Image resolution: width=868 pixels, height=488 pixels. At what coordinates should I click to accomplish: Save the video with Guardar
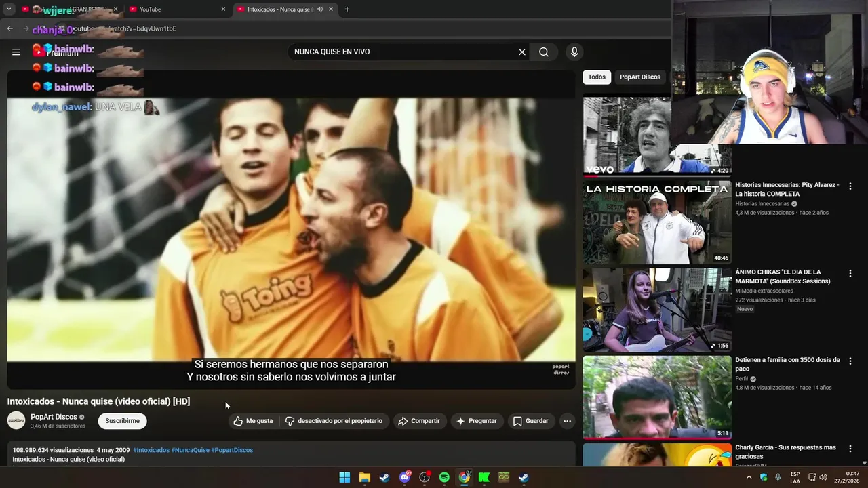click(530, 421)
